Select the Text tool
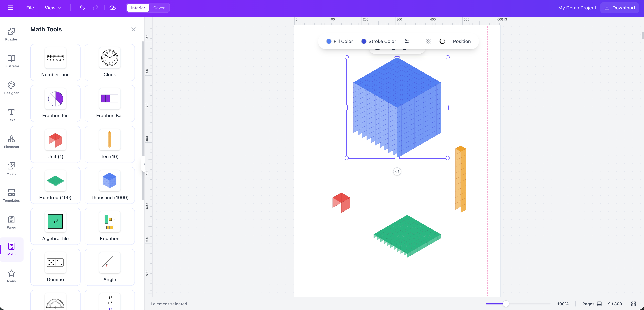This screenshot has height=310, width=644. 11,115
